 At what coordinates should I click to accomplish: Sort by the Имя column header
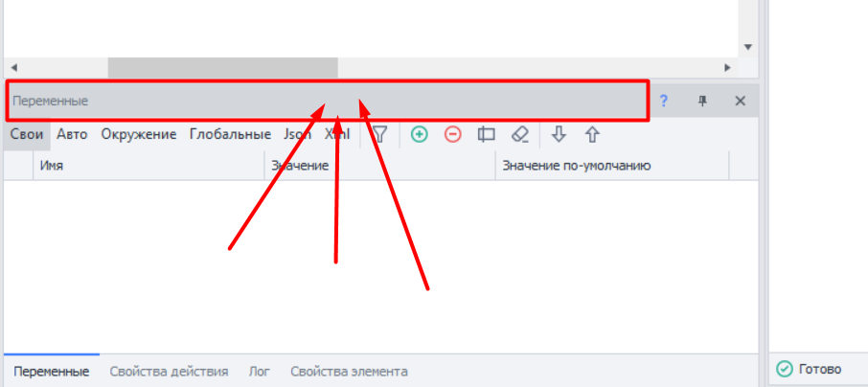click(148, 166)
